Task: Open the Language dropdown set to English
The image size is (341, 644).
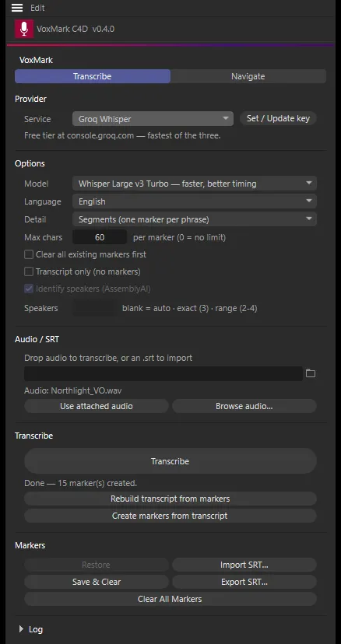Action: [195, 201]
